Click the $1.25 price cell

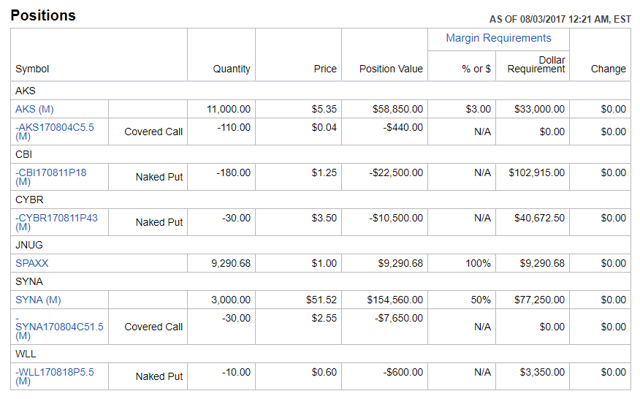pyautogui.click(x=324, y=173)
